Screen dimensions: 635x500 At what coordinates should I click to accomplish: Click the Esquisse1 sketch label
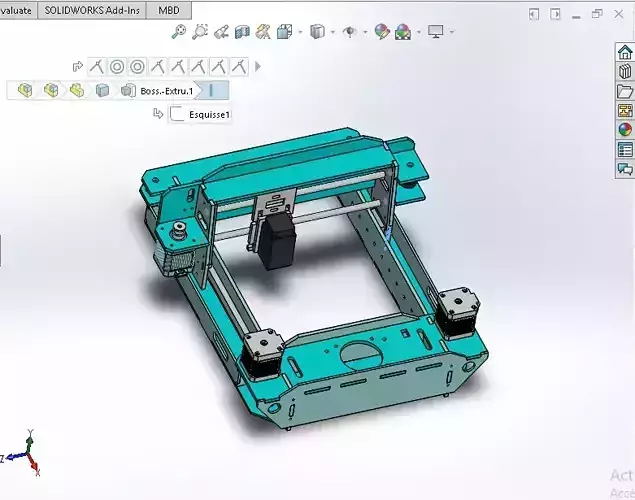point(209,115)
